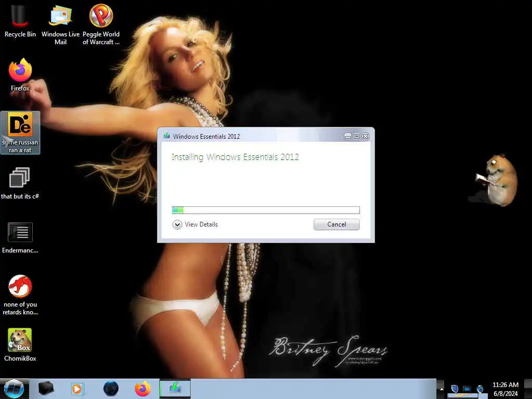Screen dimensions: 532x399
Task: Expand View Details in the installer
Action: (177, 224)
